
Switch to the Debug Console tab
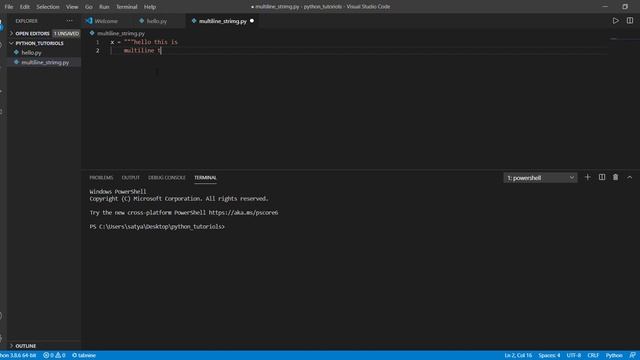pos(167,178)
